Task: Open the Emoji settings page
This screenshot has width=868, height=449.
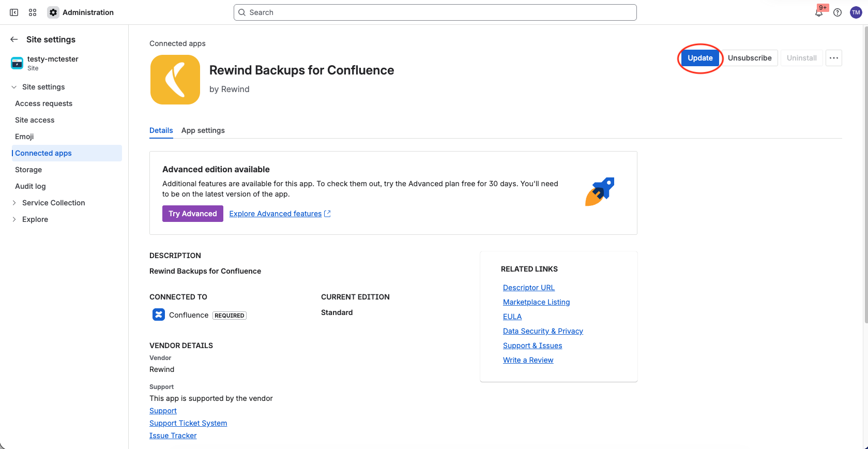Action: [x=24, y=137]
